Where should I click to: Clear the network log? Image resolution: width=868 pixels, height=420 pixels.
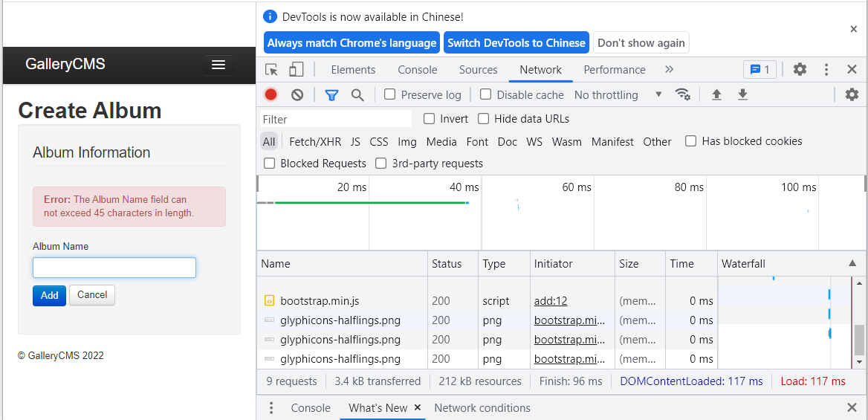tap(297, 94)
